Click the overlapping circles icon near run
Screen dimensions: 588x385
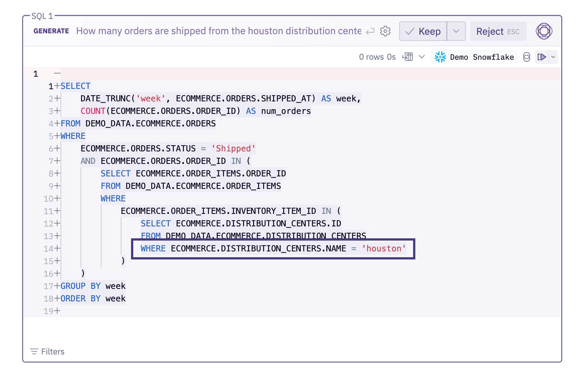526,57
